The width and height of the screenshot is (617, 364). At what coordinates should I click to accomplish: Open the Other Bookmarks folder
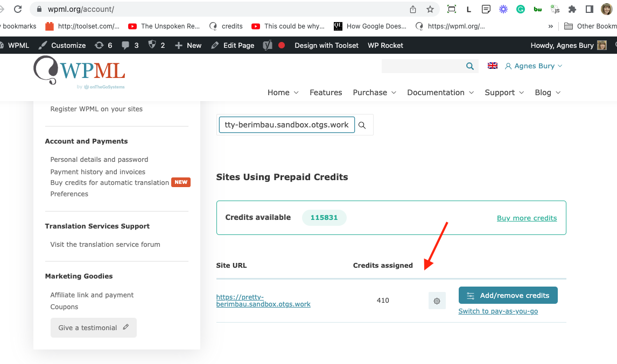click(x=590, y=26)
